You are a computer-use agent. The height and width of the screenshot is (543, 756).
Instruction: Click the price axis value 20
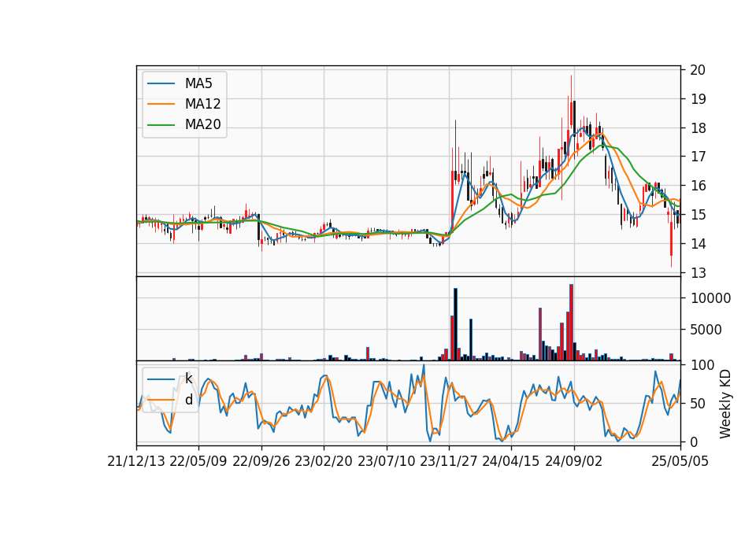click(698, 70)
